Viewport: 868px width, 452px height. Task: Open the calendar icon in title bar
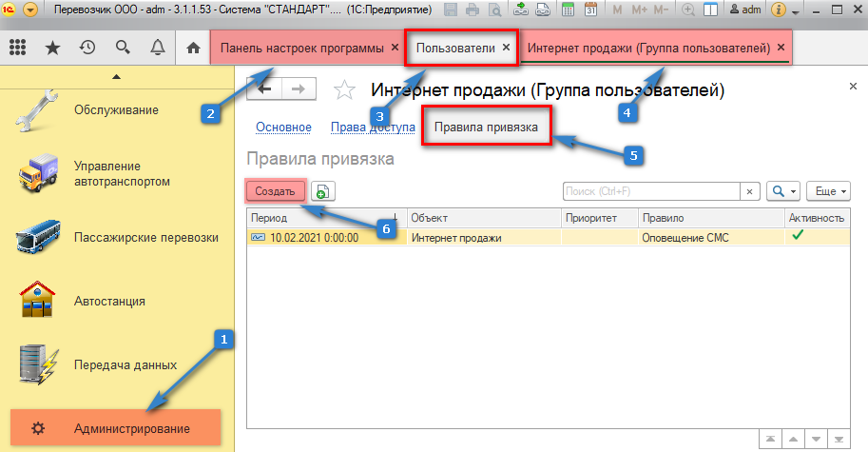coord(590,10)
